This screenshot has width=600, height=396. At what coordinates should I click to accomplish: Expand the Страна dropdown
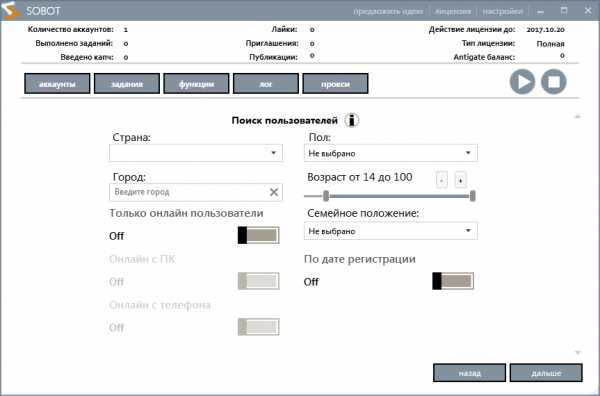pos(196,153)
